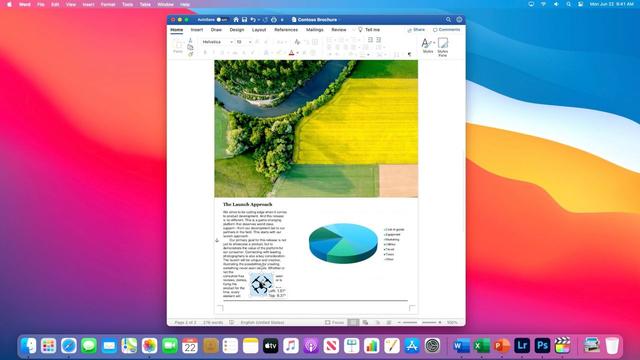Enable Focus mode in status bar
Screen dimensions: 640x360
click(x=335, y=322)
